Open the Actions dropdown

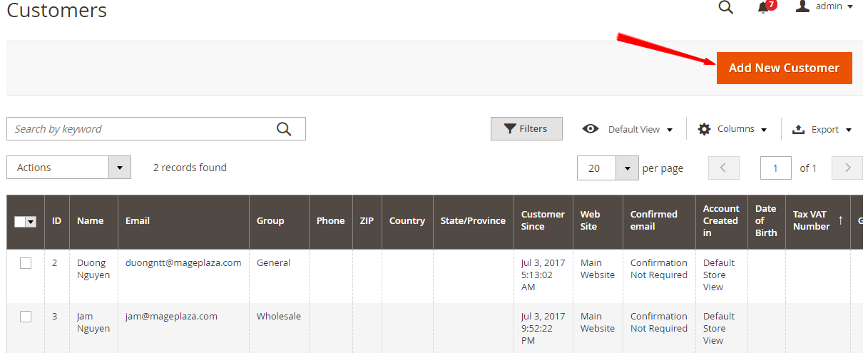pos(68,168)
